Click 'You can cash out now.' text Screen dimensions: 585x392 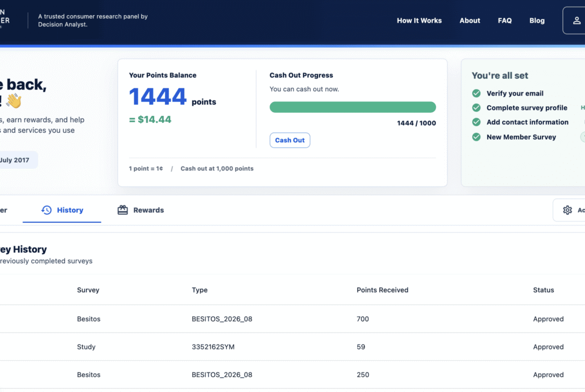point(305,89)
